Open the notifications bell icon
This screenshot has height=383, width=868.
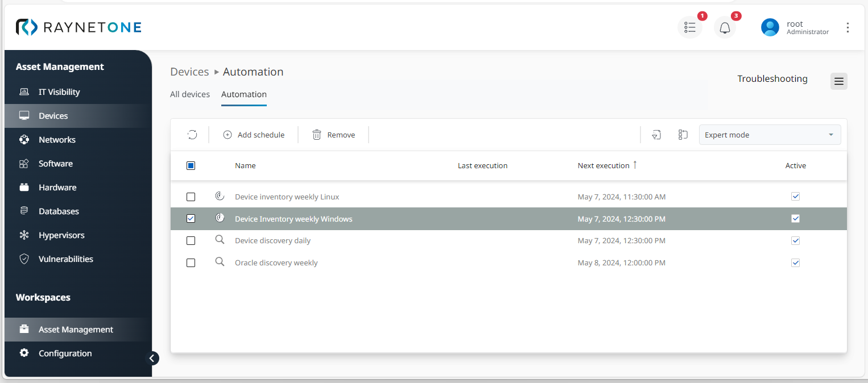tap(725, 28)
